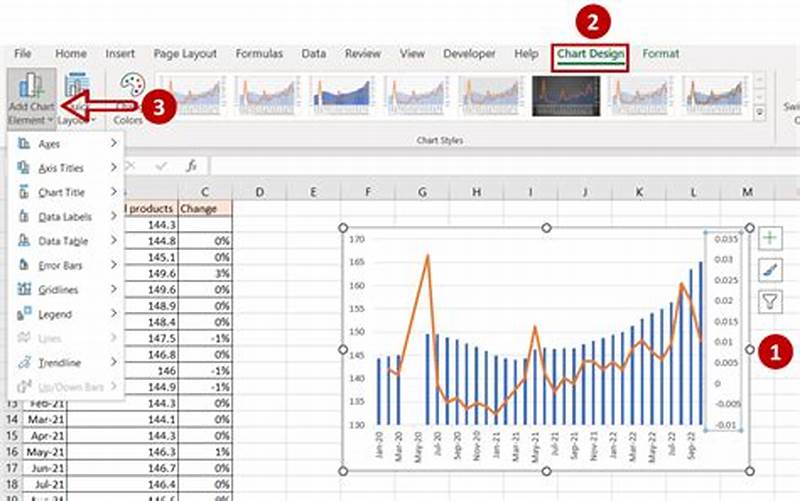Click the Chart Design ribbon tab
Screen dimensions: 800x501
(x=590, y=55)
